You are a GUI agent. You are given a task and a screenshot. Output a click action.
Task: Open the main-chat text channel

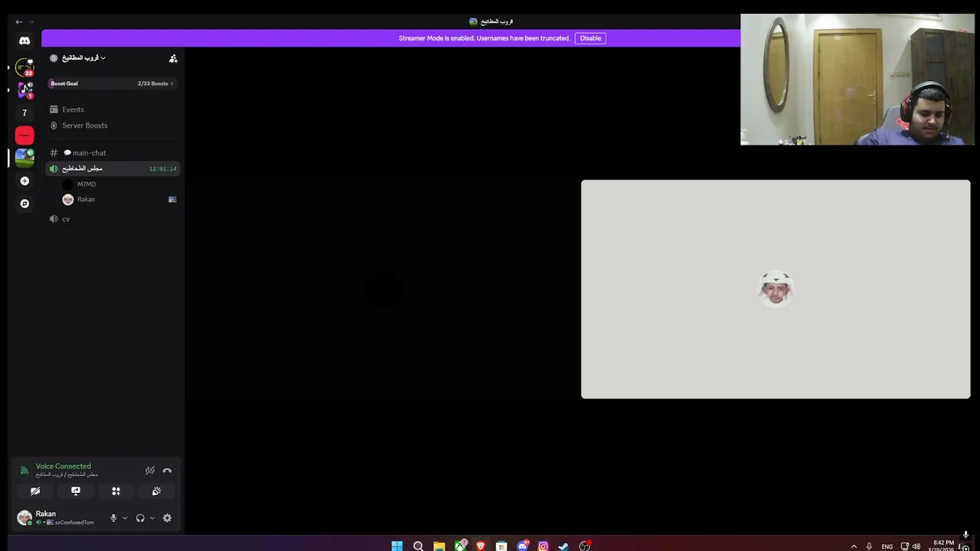click(113, 153)
